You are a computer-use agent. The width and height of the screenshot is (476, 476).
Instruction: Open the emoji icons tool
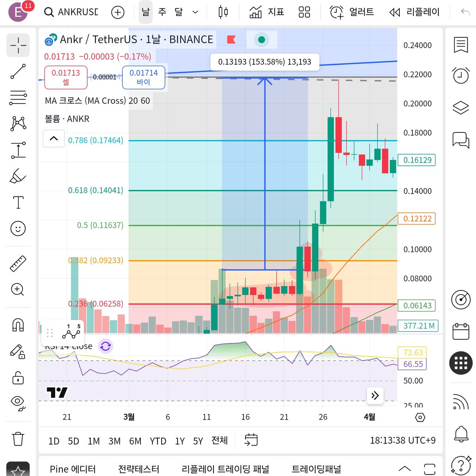click(18, 228)
